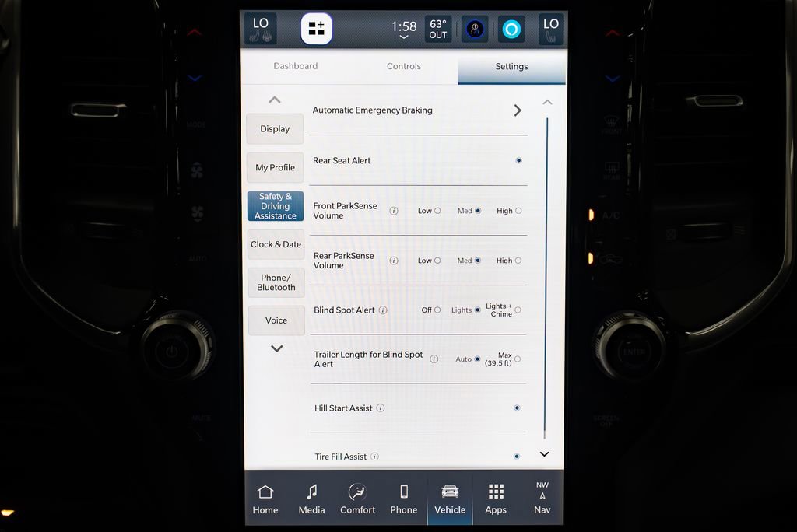The width and height of the screenshot is (797, 532).
Task: Switch to the Controls tab
Action: (404, 67)
